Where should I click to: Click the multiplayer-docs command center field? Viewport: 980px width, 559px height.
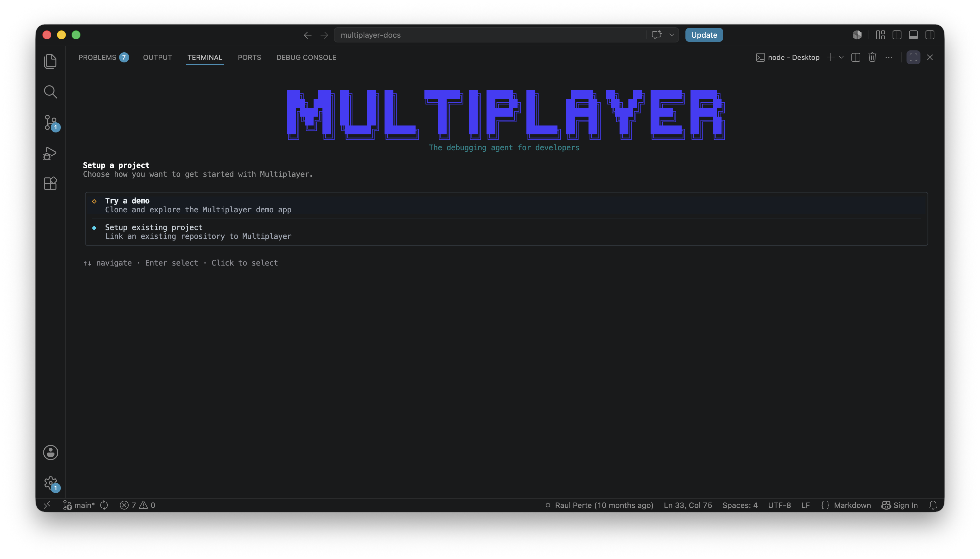click(x=490, y=35)
